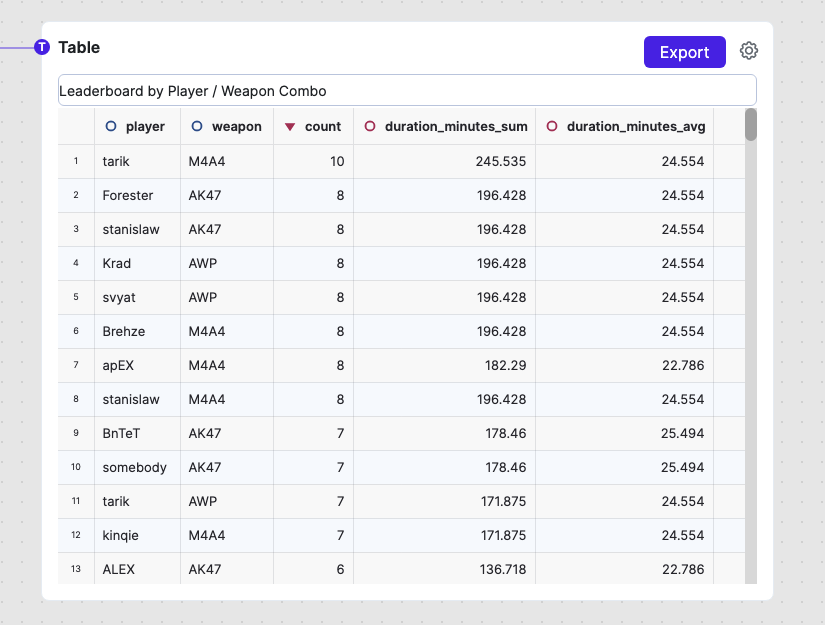Click the sort arrow on count column
Image resolution: width=825 pixels, height=625 pixels.
point(290,127)
